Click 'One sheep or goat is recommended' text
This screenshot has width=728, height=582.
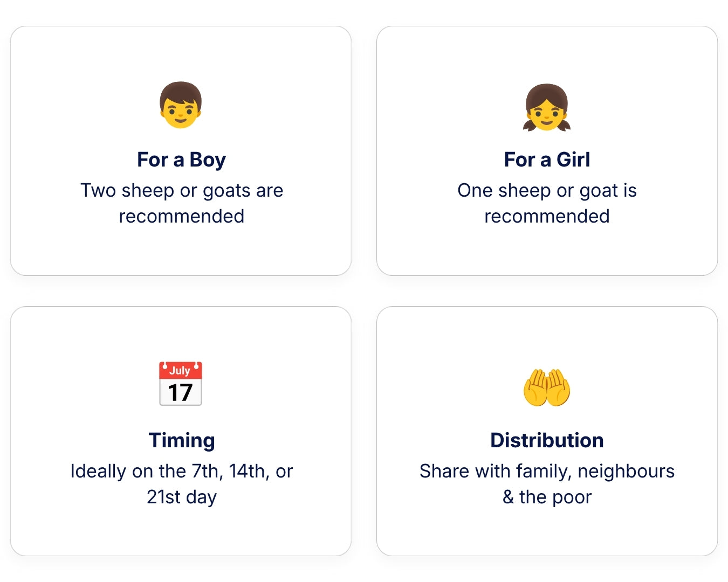coord(547,203)
